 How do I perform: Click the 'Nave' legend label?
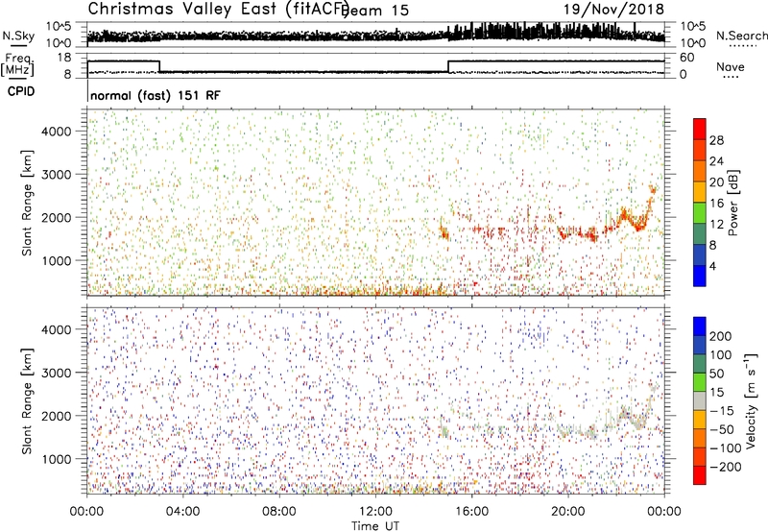coord(730,67)
